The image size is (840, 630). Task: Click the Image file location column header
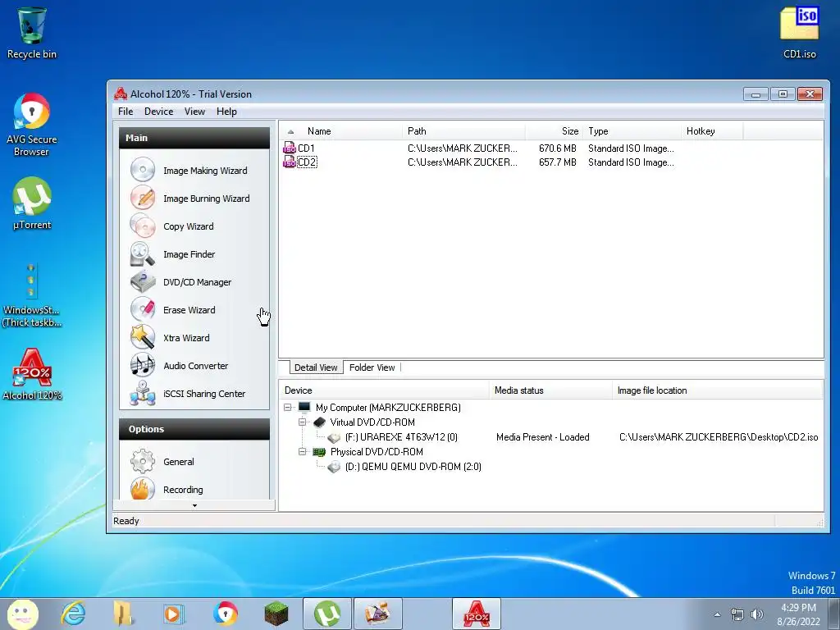(x=717, y=390)
